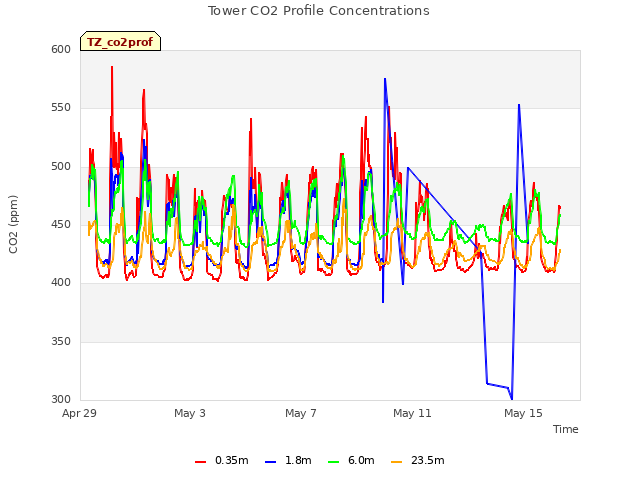Image resolution: width=640 pixels, height=480 pixels.
Task: Click the CO2 (ppm) y-axis title
Action: (13, 224)
